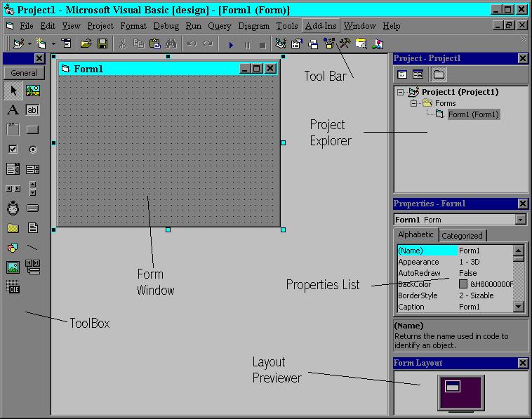Select the CommandButton tool
Screen dimensions: 532x419
[33, 130]
